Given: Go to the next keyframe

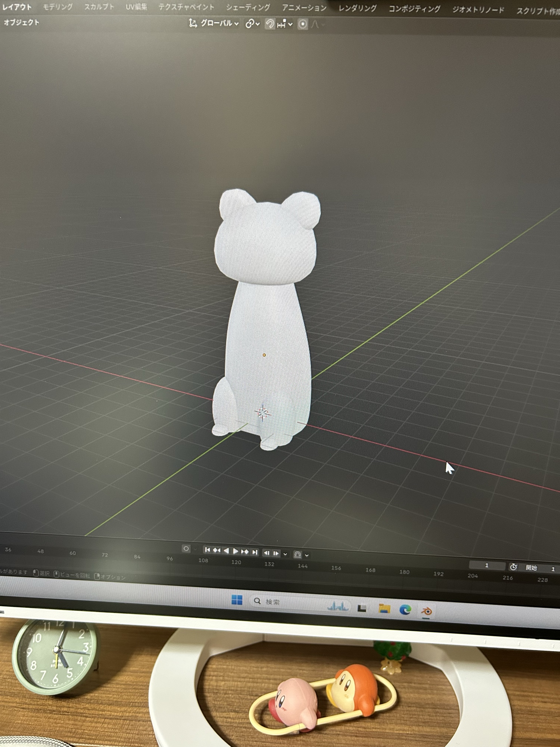Looking at the screenshot, I should coord(245,552).
